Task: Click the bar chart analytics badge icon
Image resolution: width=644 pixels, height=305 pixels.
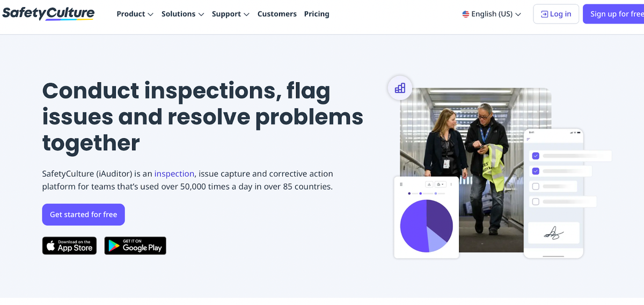Action: [400, 88]
